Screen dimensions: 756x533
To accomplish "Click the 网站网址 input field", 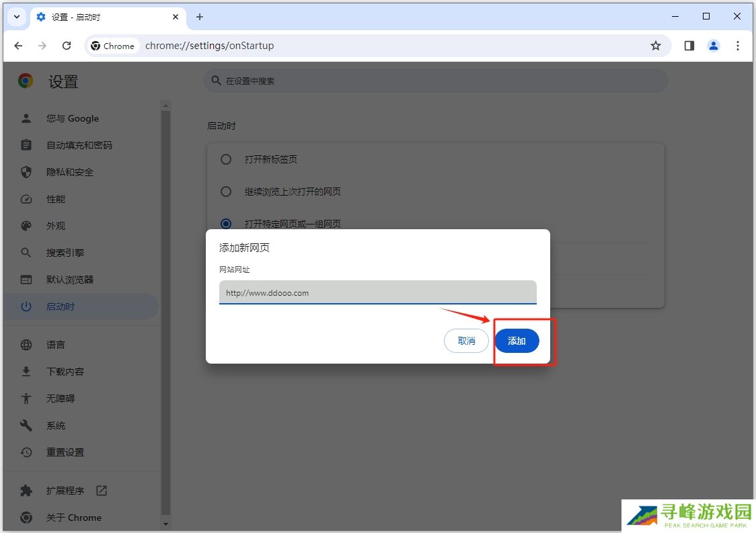I will coord(377,292).
